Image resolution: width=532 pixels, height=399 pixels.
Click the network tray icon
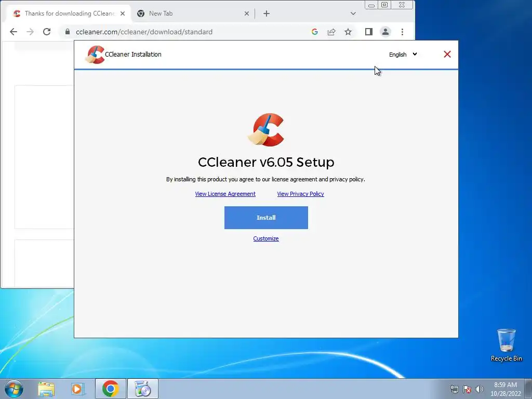click(454, 389)
